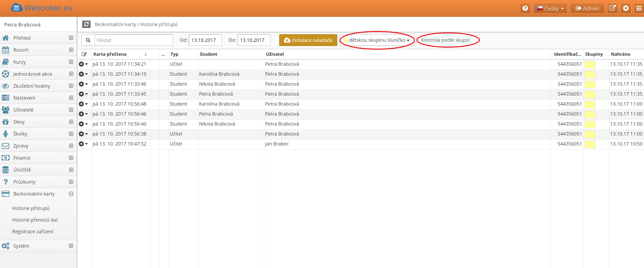The height and width of the screenshot is (268, 644).
Task: Click the Kontrola podle skupin link
Action: click(445, 40)
